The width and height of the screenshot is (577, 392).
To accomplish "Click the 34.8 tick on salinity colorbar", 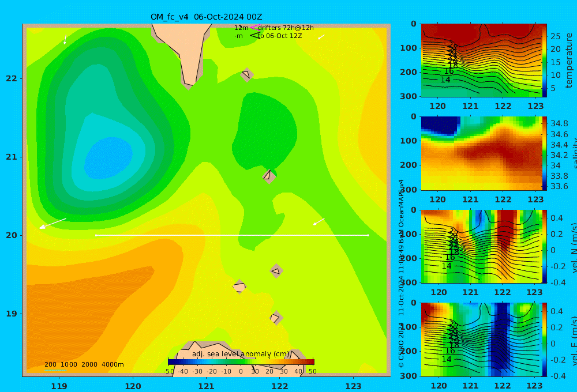I will (559, 123).
